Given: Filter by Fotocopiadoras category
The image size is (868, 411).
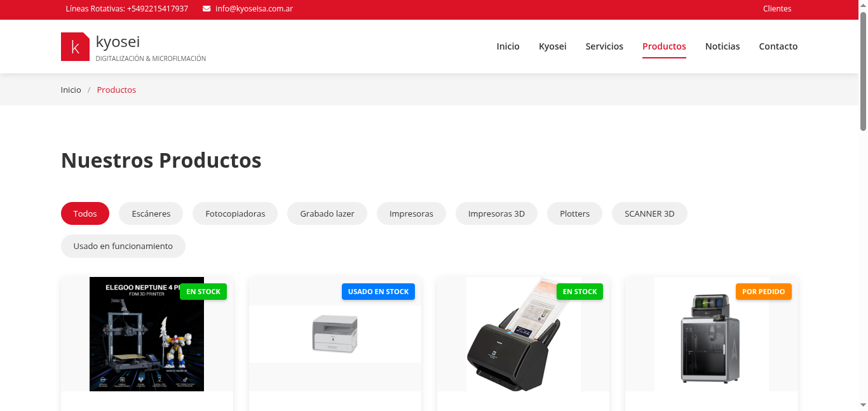Looking at the screenshot, I should 234,213.
